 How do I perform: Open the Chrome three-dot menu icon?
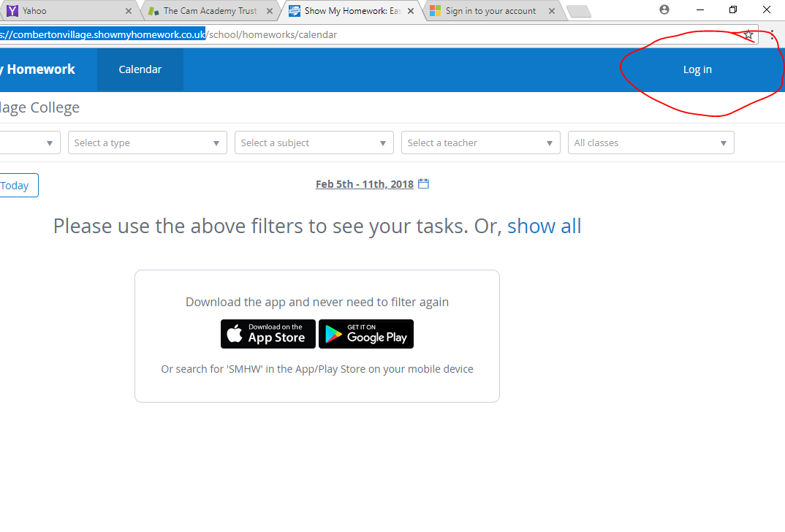773,34
